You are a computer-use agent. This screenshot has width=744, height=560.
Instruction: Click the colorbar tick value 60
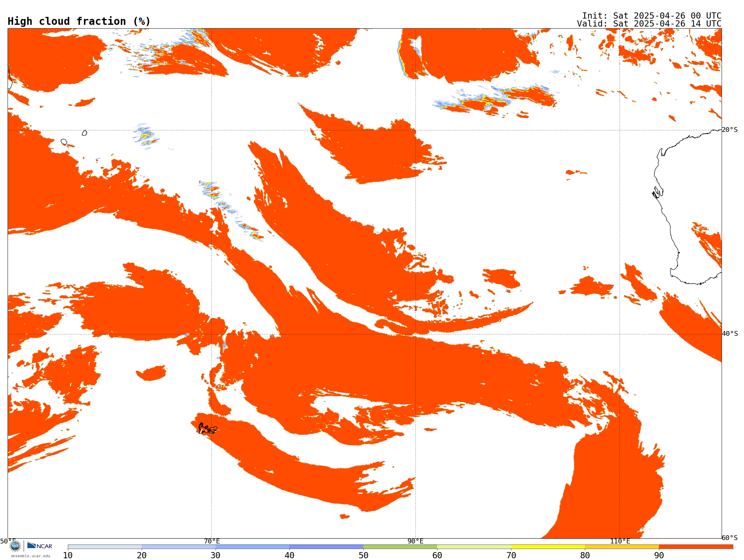437,555
